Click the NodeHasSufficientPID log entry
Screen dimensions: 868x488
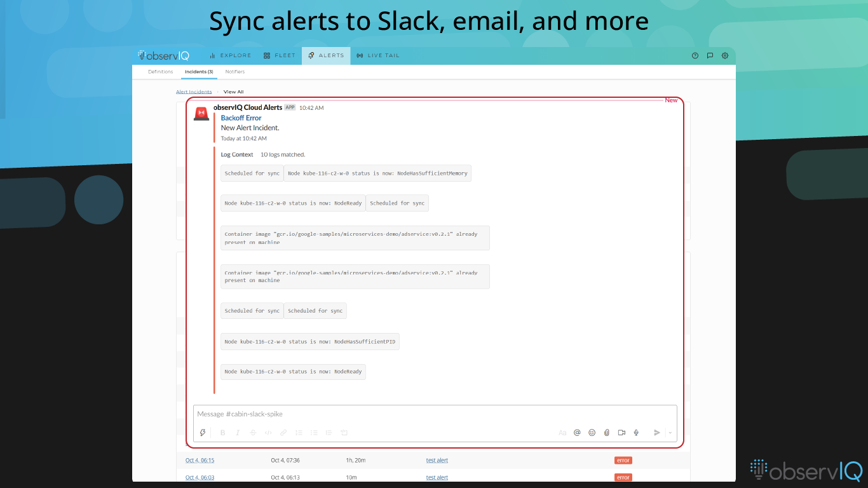(x=310, y=342)
